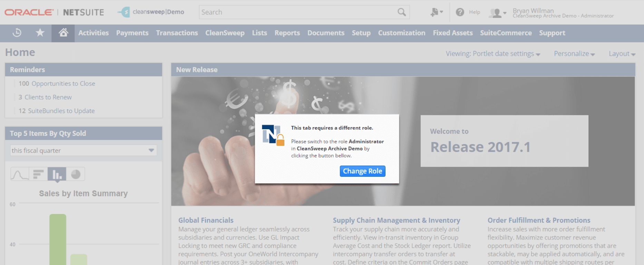The height and width of the screenshot is (265, 644).
Task: Expand the Personalize dropdown
Action: 574,54
